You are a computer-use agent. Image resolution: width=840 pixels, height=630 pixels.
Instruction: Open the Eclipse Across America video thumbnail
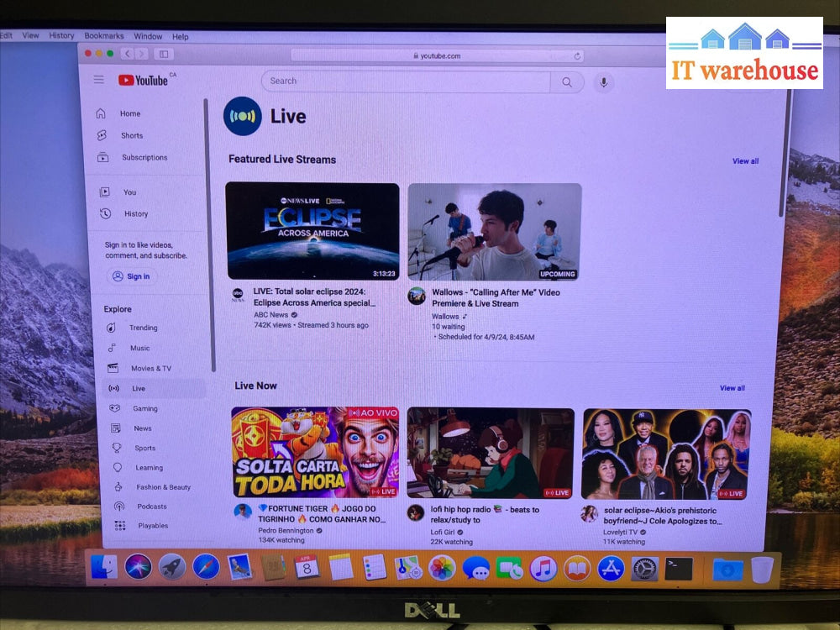[312, 231]
